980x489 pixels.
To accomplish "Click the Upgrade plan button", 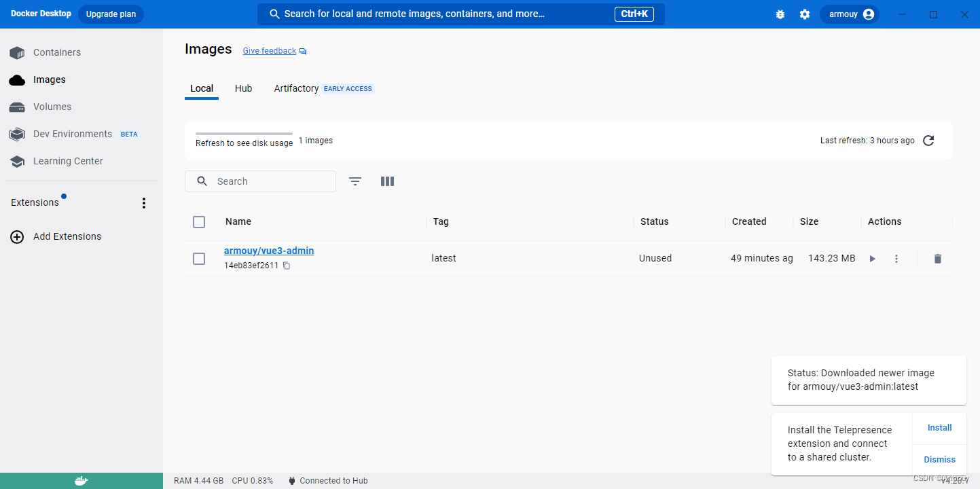I will (111, 14).
